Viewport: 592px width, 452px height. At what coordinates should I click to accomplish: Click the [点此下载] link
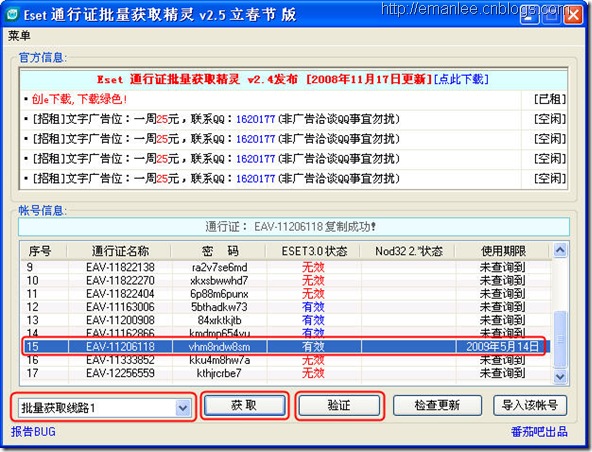point(461,79)
